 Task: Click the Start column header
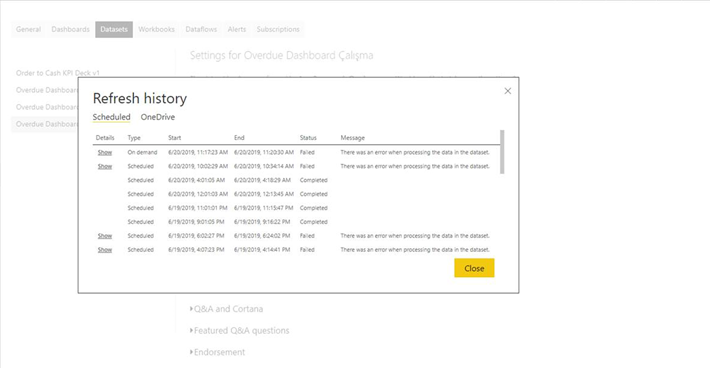(x=174, y=138)
